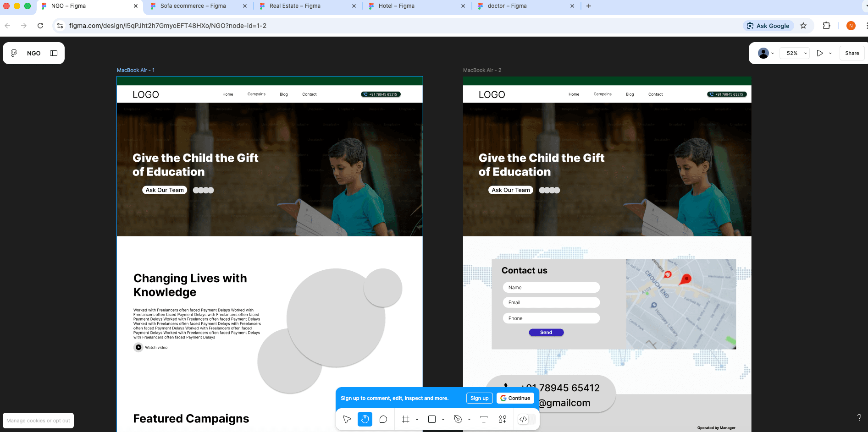Viewport: 868px width, 432px height.
Task: Reload the page
Action: 40,26
